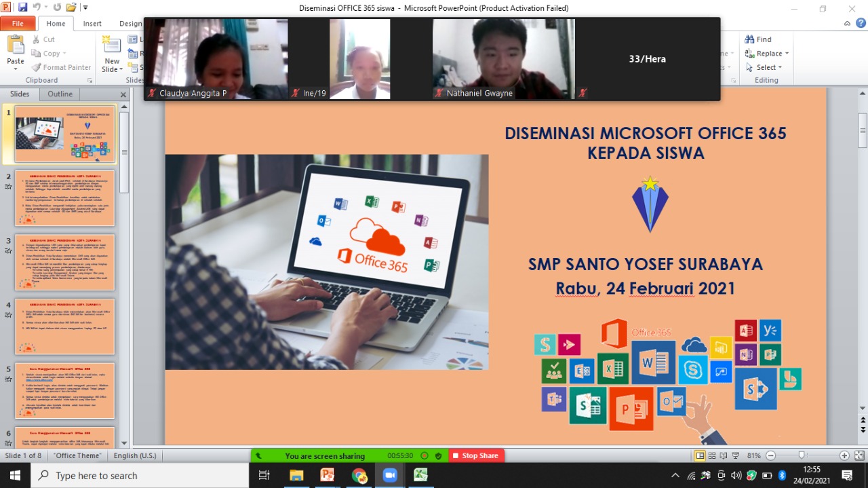Switch to Normal view
868x488 pixels.
click(x=700, y=455)
